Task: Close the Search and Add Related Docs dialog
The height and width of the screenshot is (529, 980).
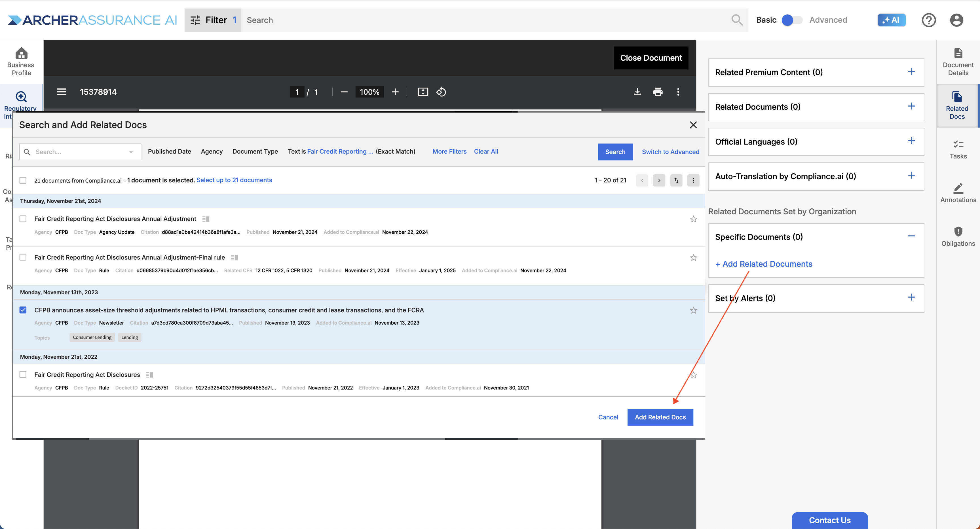Action: [693, 125]
